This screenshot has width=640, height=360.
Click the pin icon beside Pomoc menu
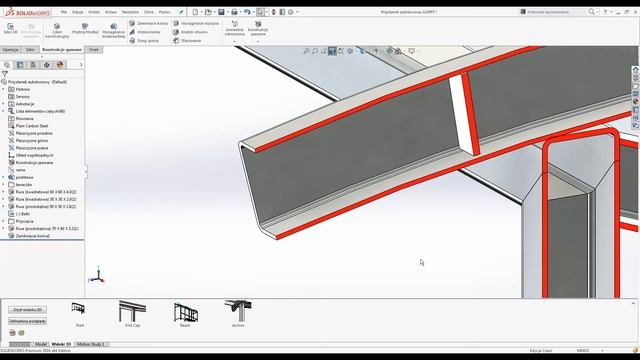(x=181, y=12)
